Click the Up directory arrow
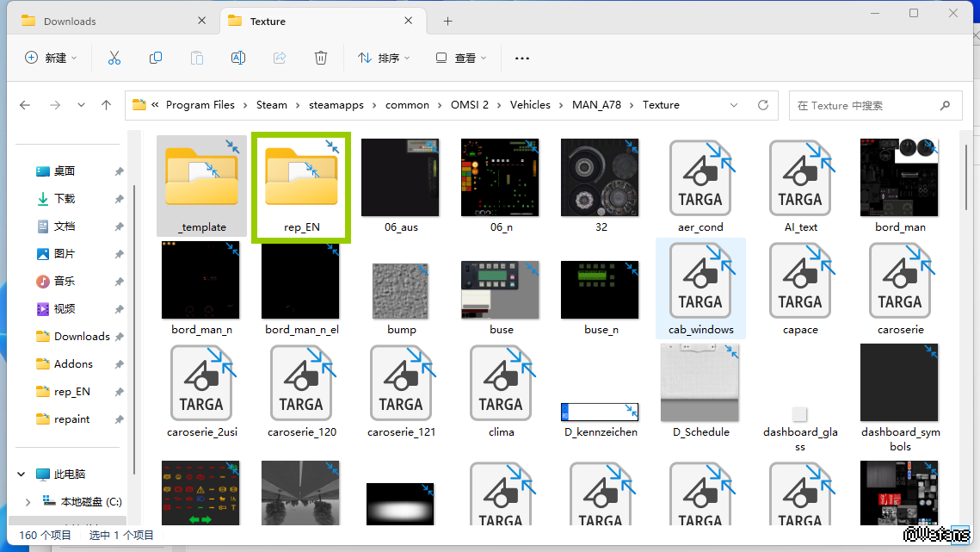 coord(106,105)
